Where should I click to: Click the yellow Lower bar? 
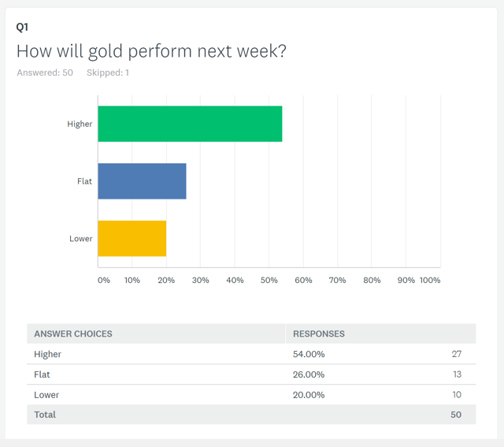pos(132,238)
